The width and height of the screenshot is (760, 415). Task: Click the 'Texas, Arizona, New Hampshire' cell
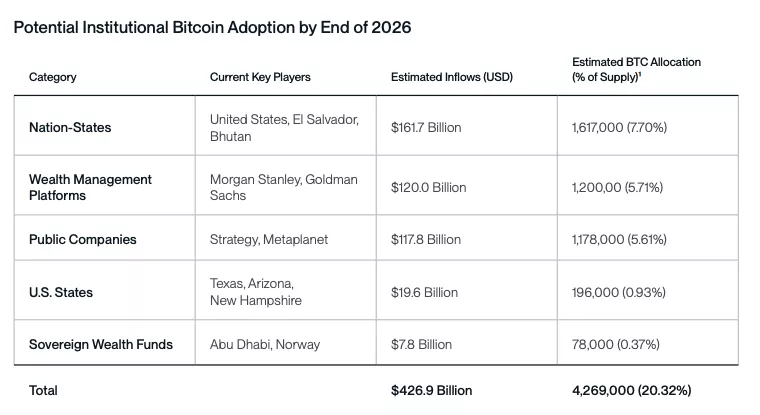[255, 292]
